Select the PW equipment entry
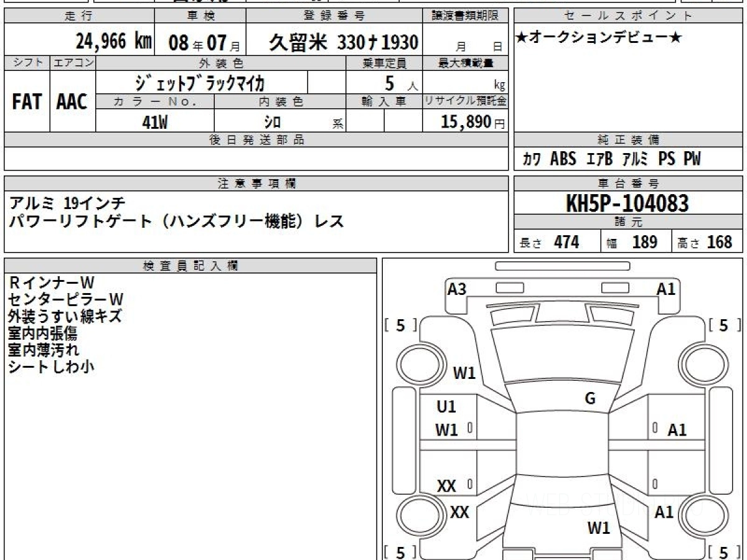 (692, 159)
